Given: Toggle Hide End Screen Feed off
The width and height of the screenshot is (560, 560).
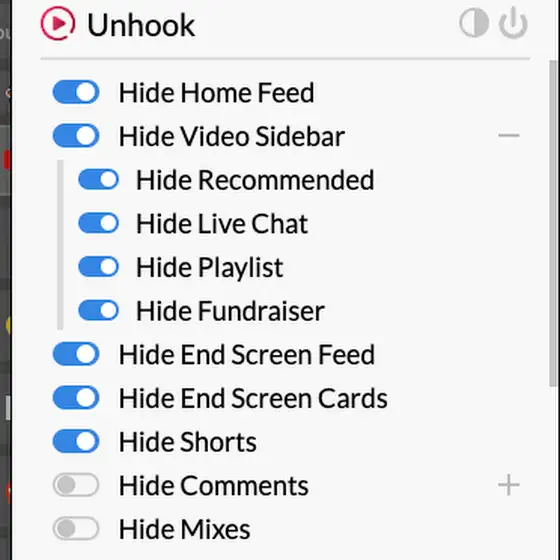Looking at the screenshot, I should pos(76,354).
